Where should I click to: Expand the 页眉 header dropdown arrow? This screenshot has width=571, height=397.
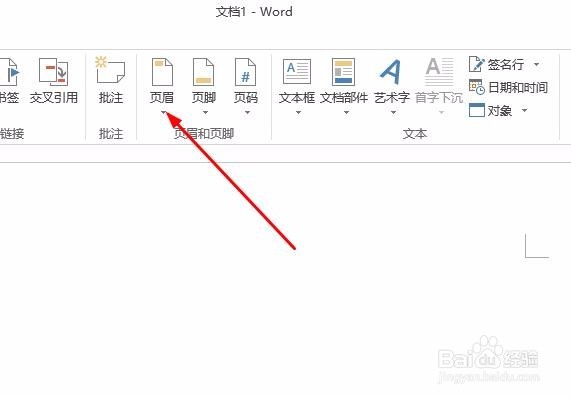pyautogui.click(x=164, y=112)
